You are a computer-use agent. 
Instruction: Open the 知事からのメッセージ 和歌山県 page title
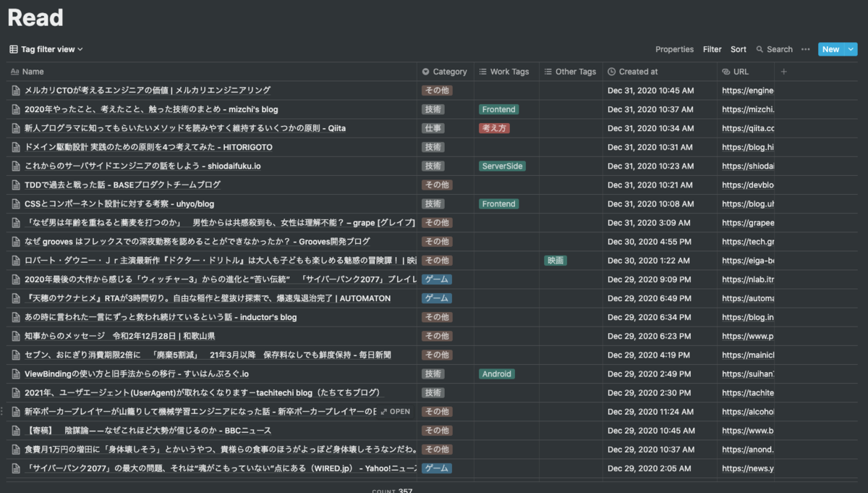tap(120, 336)
